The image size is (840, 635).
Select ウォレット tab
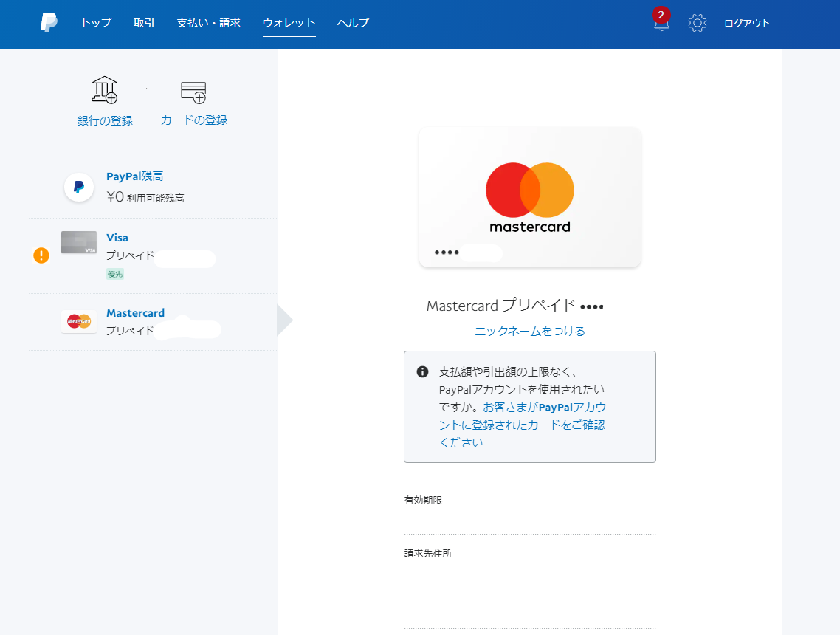(289, 22)
